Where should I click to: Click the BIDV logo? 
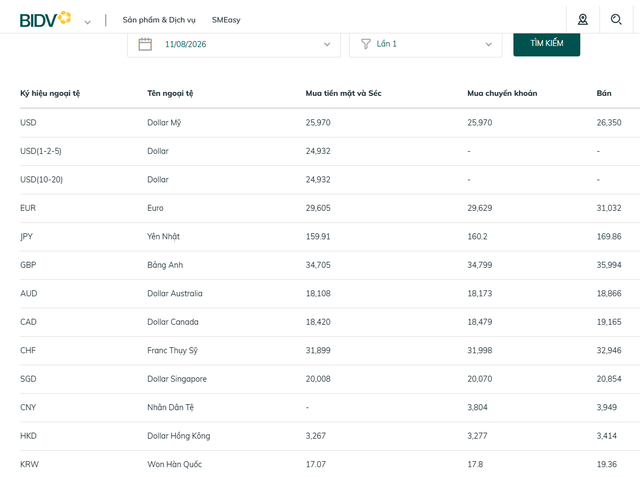click(45, 20)
